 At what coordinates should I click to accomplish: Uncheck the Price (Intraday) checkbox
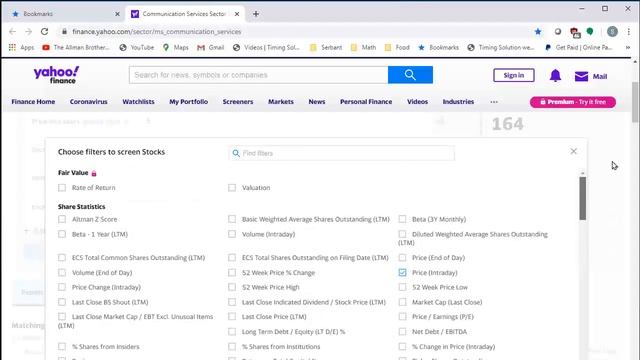point(402,272)
